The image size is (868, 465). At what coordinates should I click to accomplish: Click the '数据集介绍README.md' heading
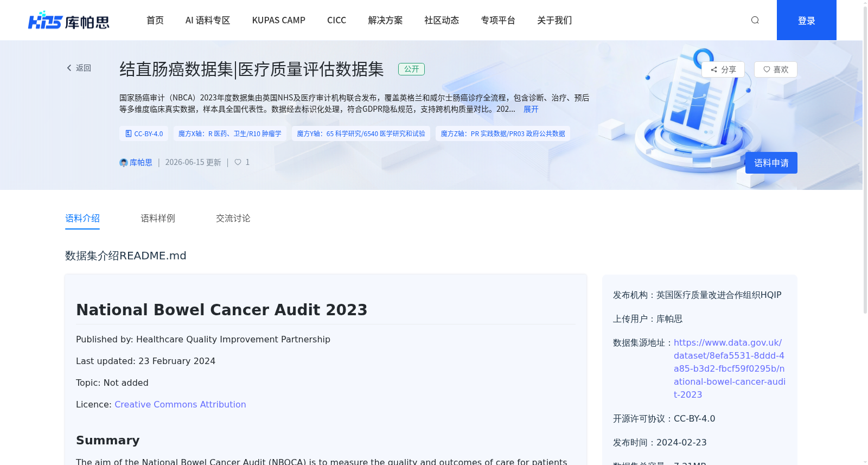126,256
